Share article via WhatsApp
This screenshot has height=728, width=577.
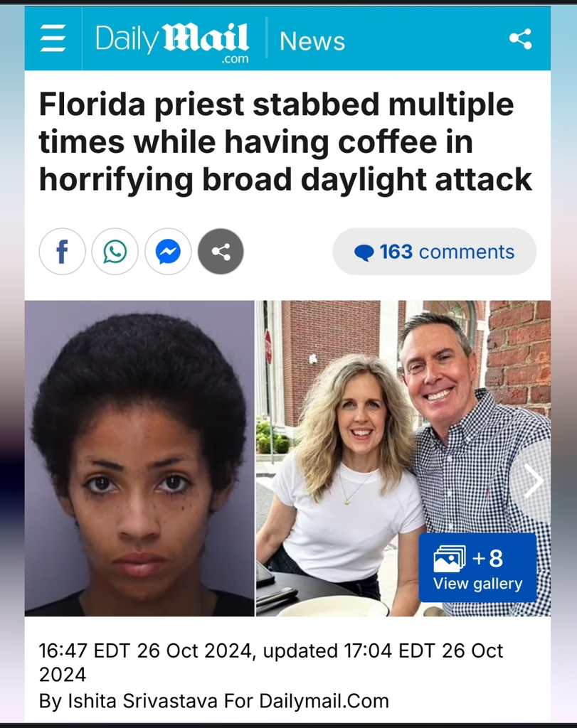coord(115,251)
